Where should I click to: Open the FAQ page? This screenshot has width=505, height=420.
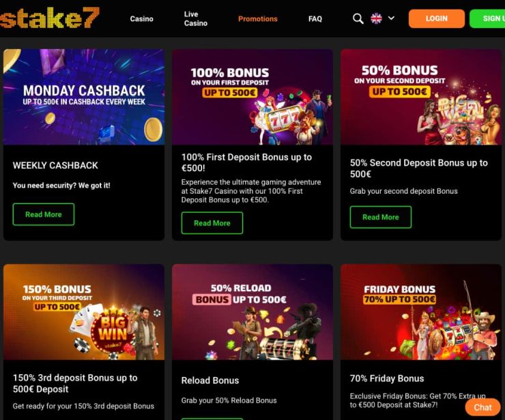[315, 18]
